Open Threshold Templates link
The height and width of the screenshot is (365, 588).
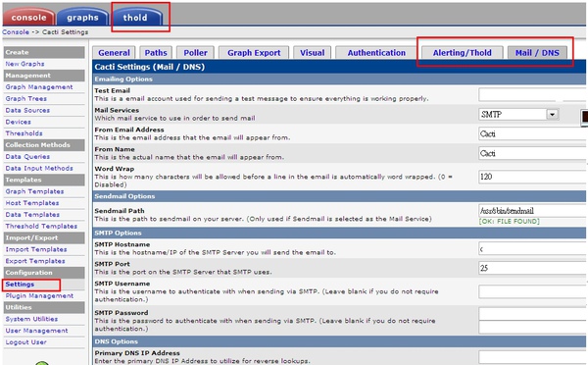[x=41, y=227]
